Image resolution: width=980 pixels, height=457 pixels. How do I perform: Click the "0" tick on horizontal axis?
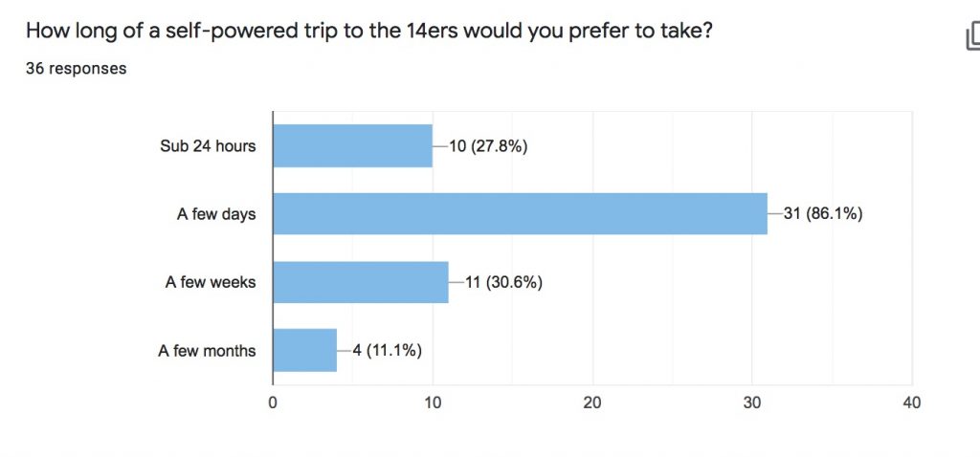pyautogui.click(x=273, y=403)
